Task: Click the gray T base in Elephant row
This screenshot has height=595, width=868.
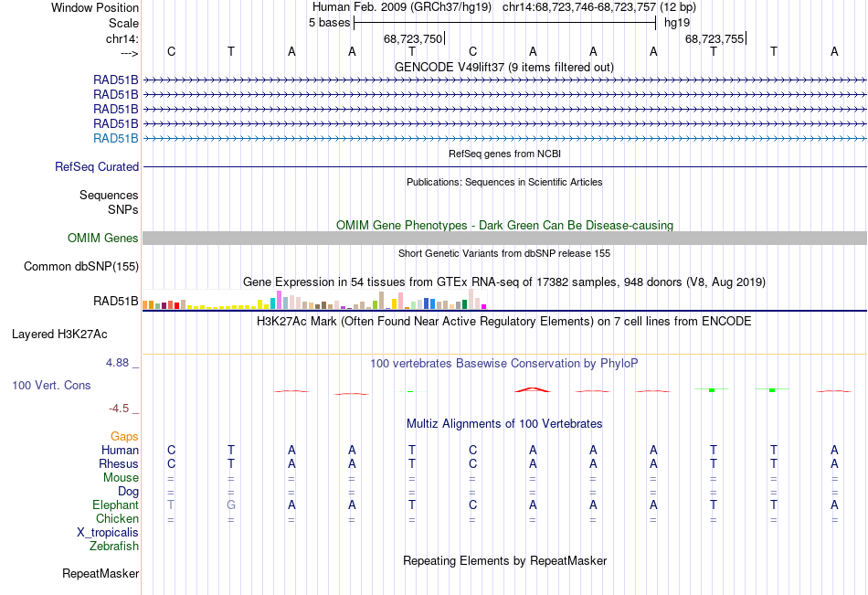Action: pos(171,505)
